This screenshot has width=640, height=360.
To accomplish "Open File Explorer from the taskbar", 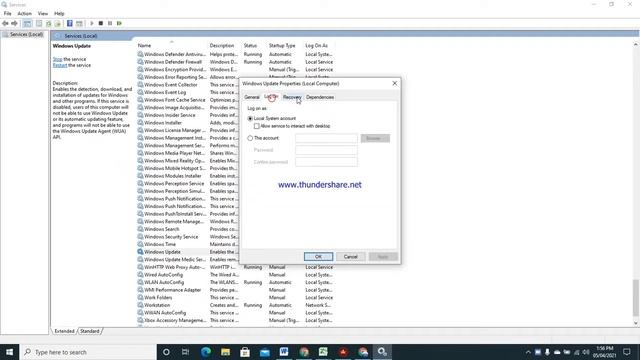I will click(x=225, y=352).
